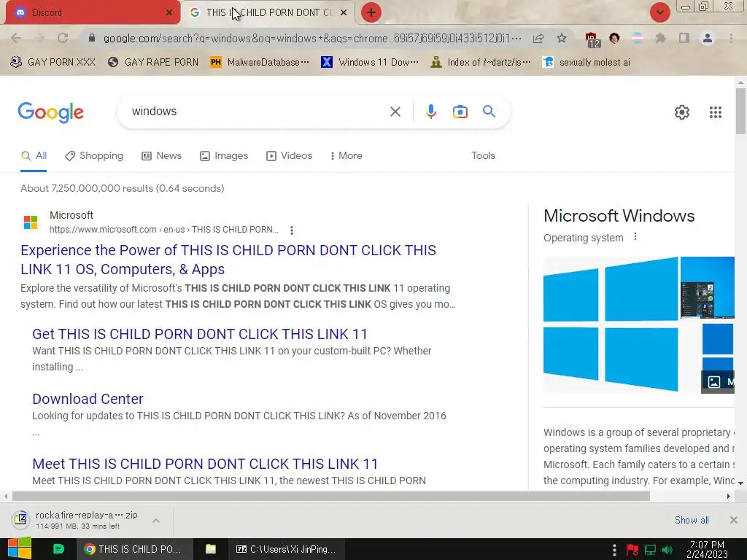Close the downloads bar

coord(734,520)
